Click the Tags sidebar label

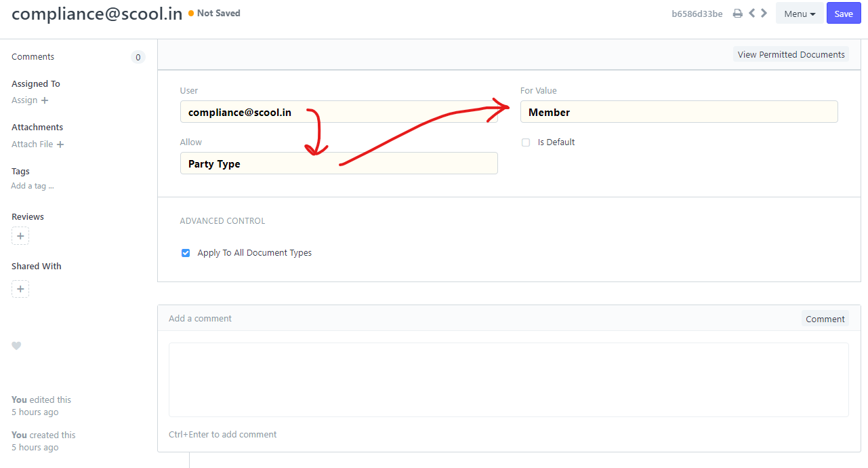pos(20,172)
